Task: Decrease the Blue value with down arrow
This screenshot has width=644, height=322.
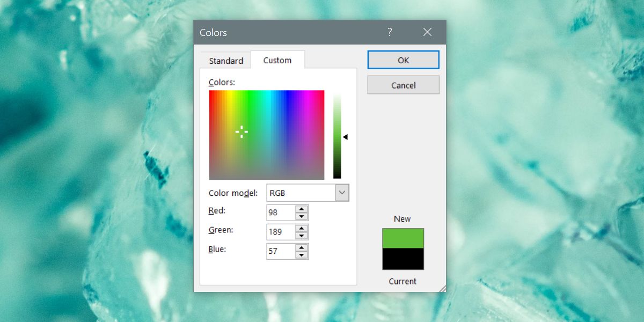Action: point(302,255)
